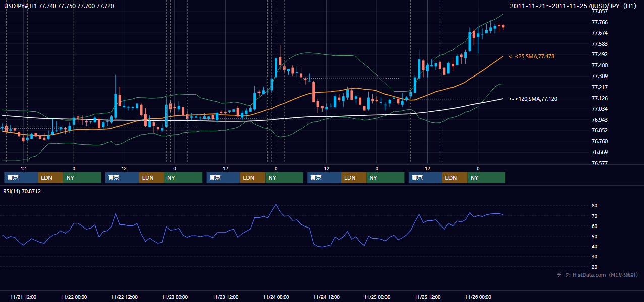The image size is (644, 302).
Task: Click price axis value 77.583
Action: coord(599,44)
